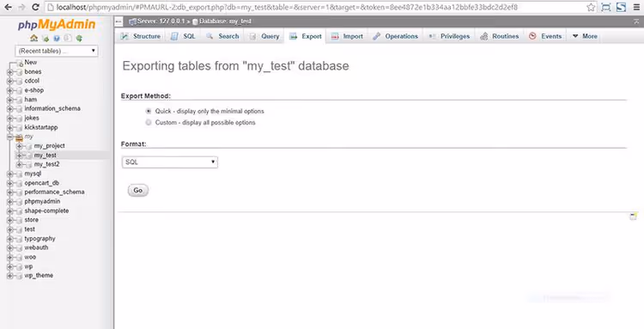
Task: Expand the e-shop database node
Action: [9, 90]
